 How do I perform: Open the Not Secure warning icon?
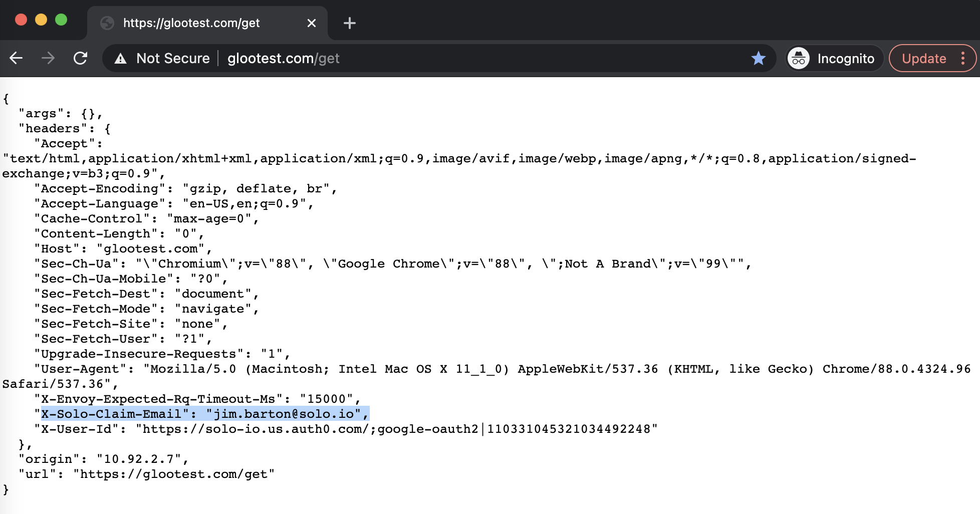(x=120, y=59)
